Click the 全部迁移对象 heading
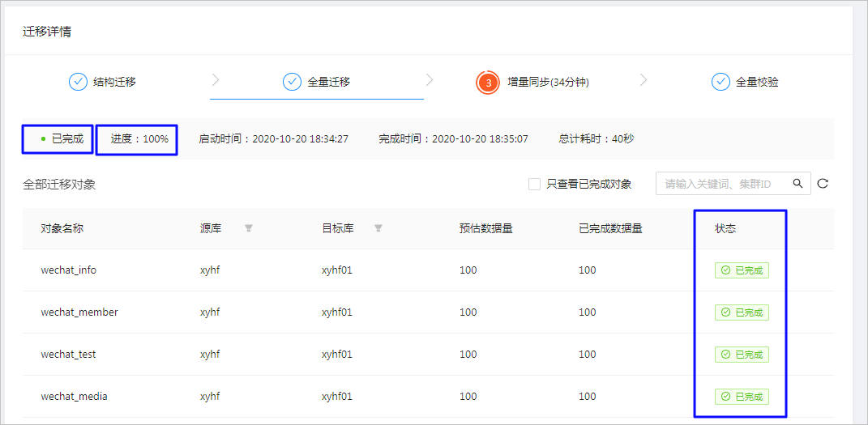This screenshot has height=425, width=868. 59,184
